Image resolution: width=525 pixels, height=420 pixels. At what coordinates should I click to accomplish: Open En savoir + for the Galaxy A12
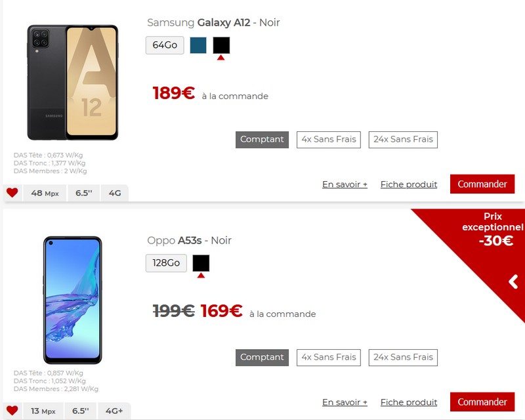coord(345,184)
